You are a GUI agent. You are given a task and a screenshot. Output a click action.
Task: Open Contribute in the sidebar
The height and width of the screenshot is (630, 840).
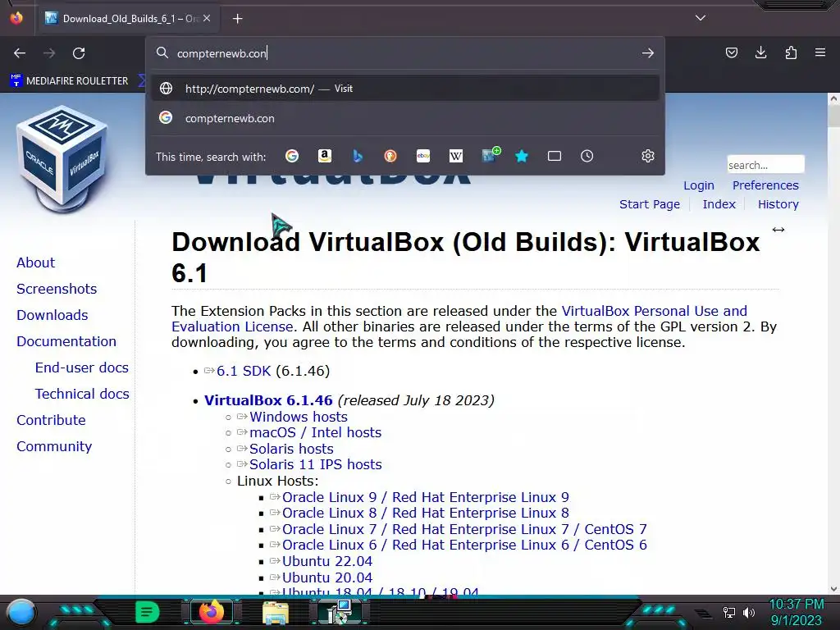point(51,420)
